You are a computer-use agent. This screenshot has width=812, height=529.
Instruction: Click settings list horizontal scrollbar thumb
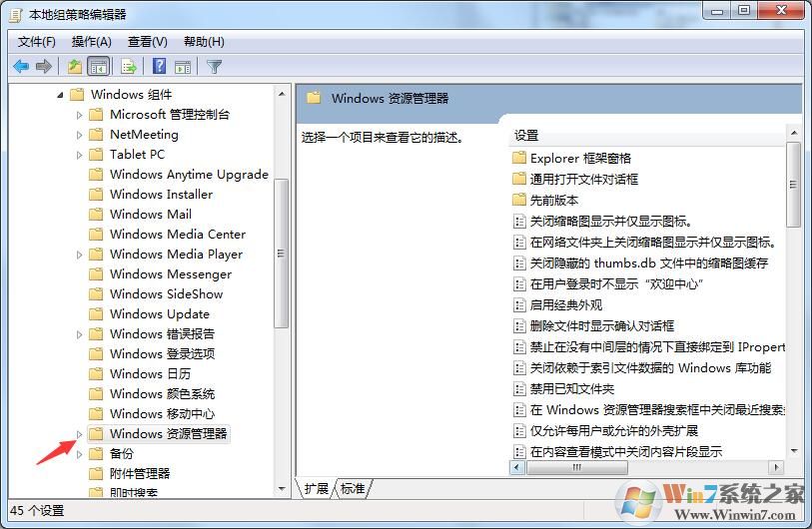577,467
